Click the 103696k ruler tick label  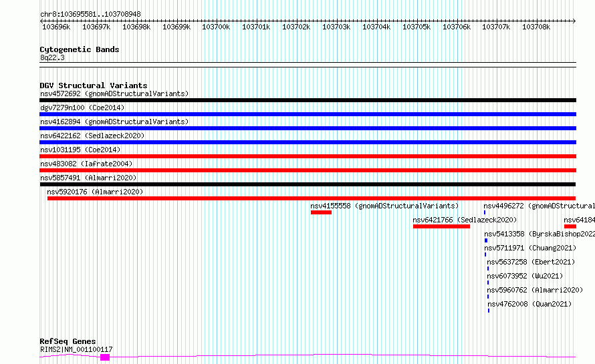point(56,27)
